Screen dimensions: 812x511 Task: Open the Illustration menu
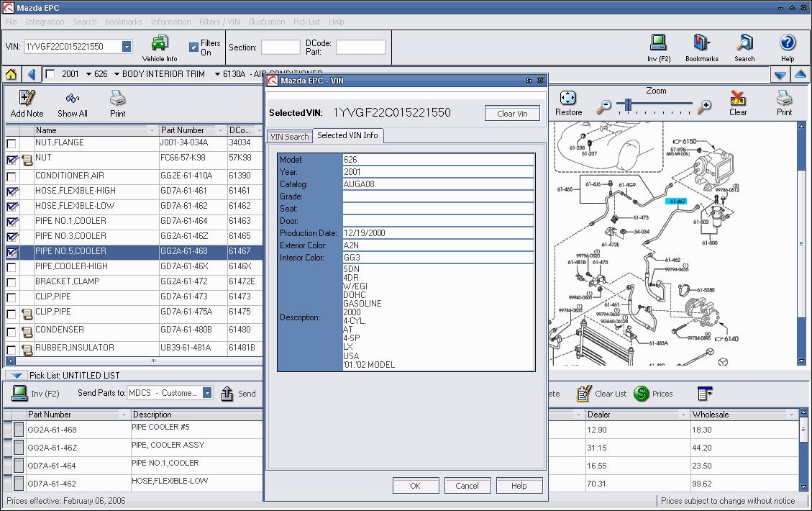click(266, 22)
